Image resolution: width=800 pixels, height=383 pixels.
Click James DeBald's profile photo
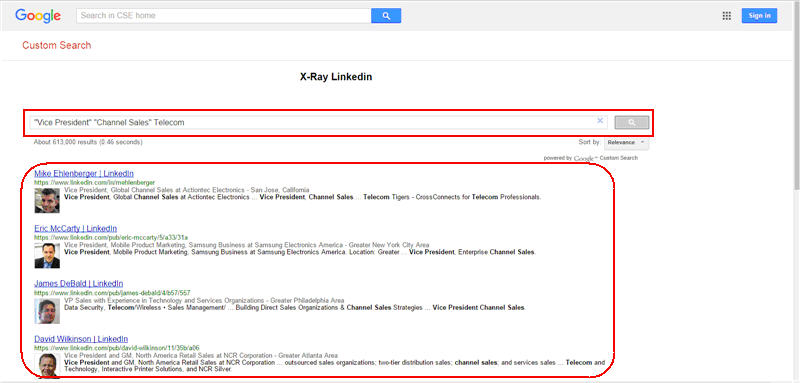coord(47,311)
